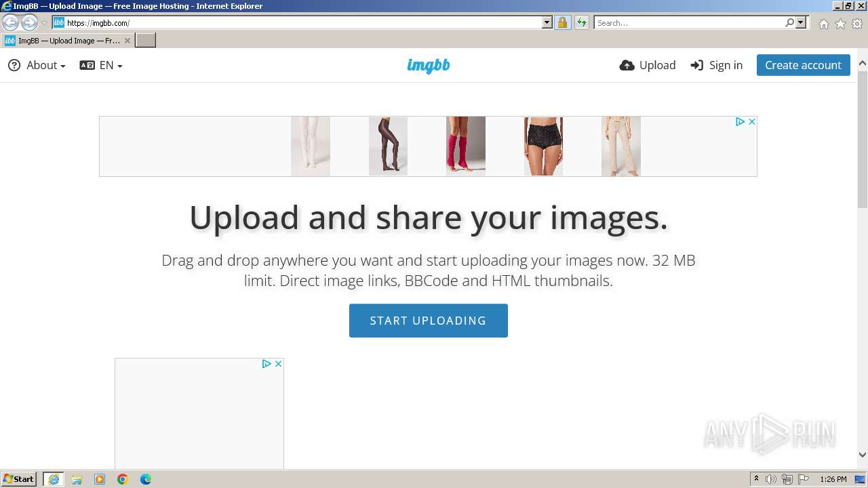Open the Windows Start menu

pos(20,479)
